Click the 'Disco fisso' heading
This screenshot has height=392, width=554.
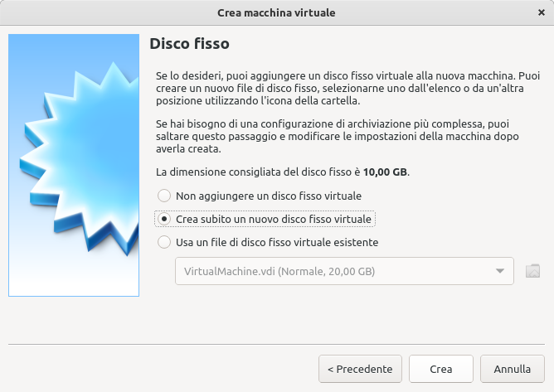click(x=189, y=43)
